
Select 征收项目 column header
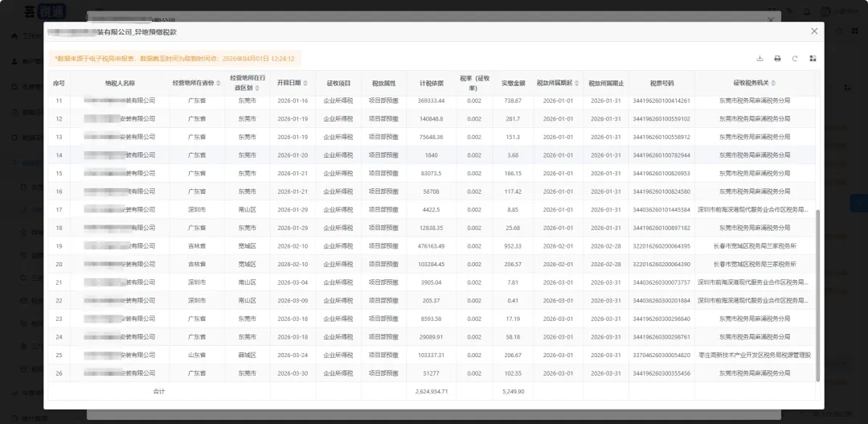338,83
